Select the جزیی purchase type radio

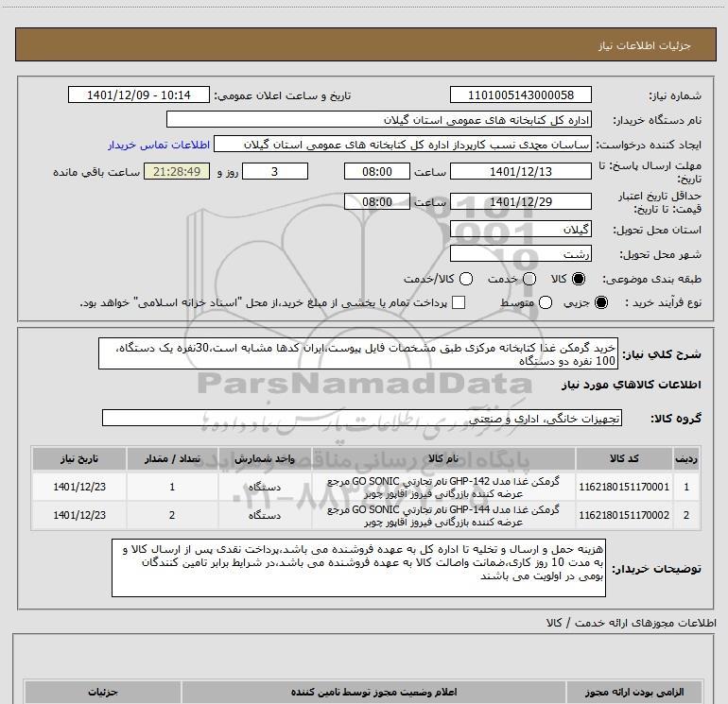coord(600,303)
